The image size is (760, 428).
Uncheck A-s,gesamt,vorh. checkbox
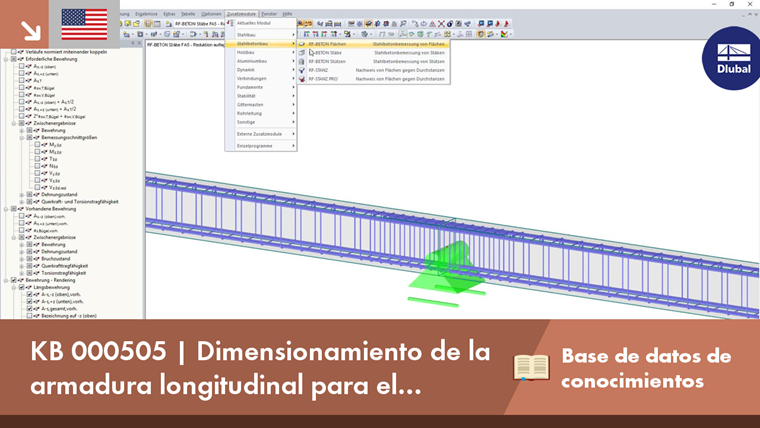29,309
